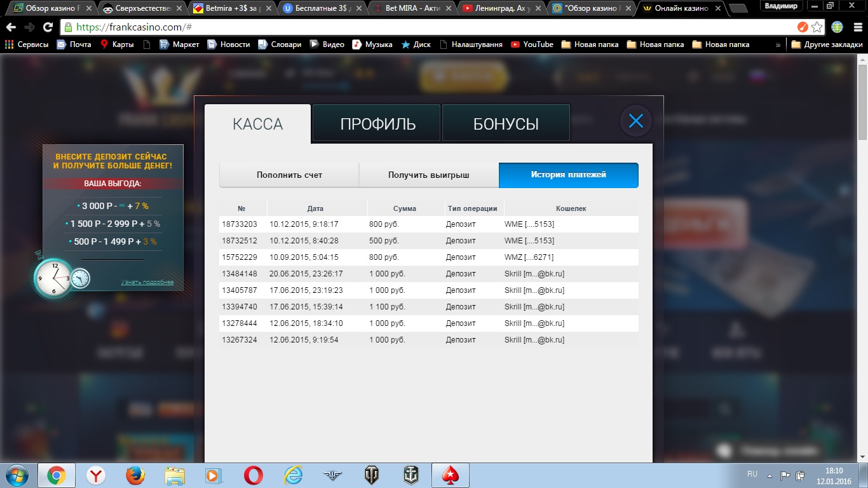Screen dimensions: 868x488
Task: Select the Получить выигрыш button
Action: pos(429,175)
